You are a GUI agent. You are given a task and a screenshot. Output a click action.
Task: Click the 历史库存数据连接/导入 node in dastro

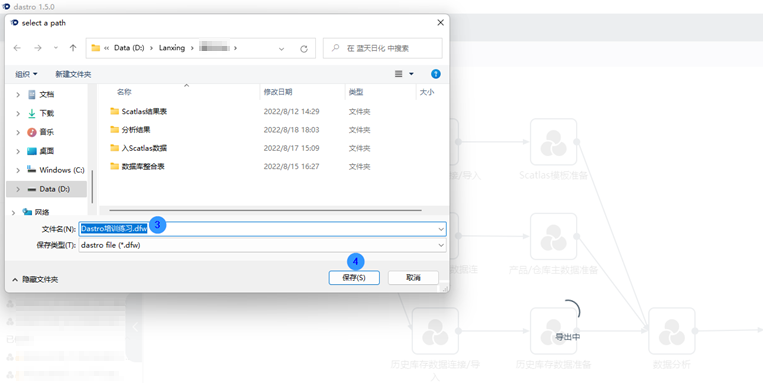point(435,330)
